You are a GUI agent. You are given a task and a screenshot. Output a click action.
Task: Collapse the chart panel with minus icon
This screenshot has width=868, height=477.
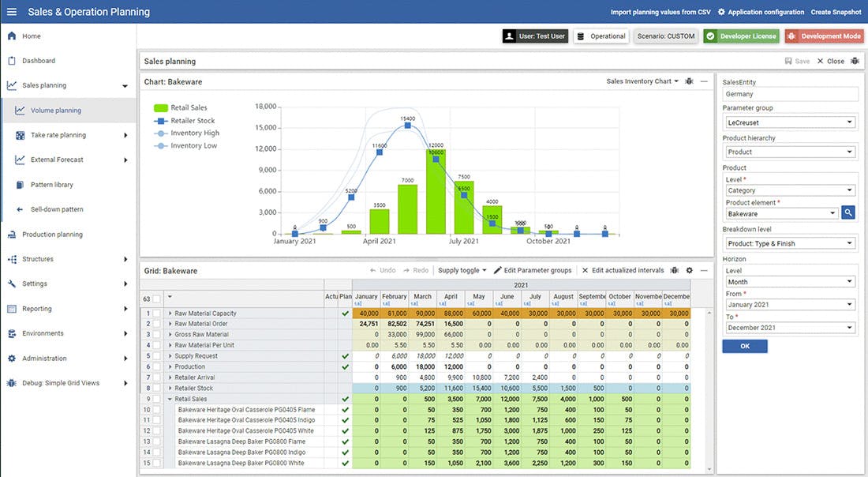(704, 81)
